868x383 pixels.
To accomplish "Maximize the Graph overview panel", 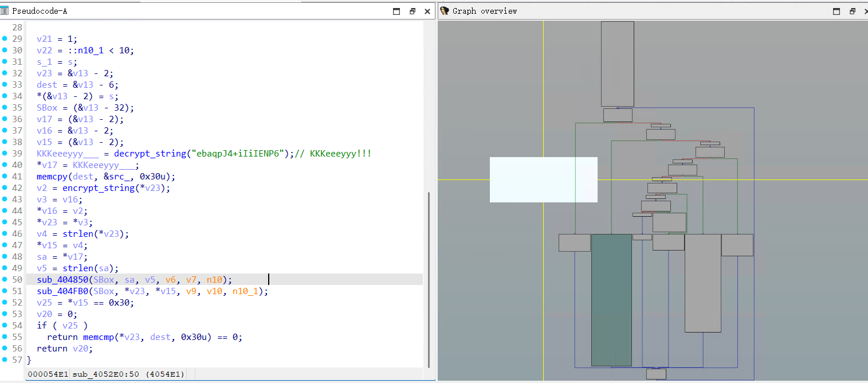I will point(836,11).
